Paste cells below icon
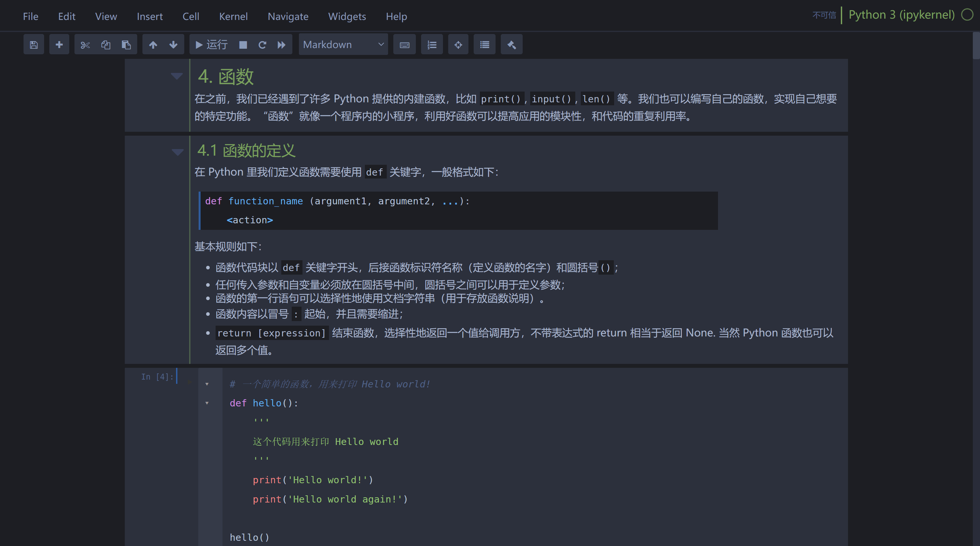 (126, 45)
